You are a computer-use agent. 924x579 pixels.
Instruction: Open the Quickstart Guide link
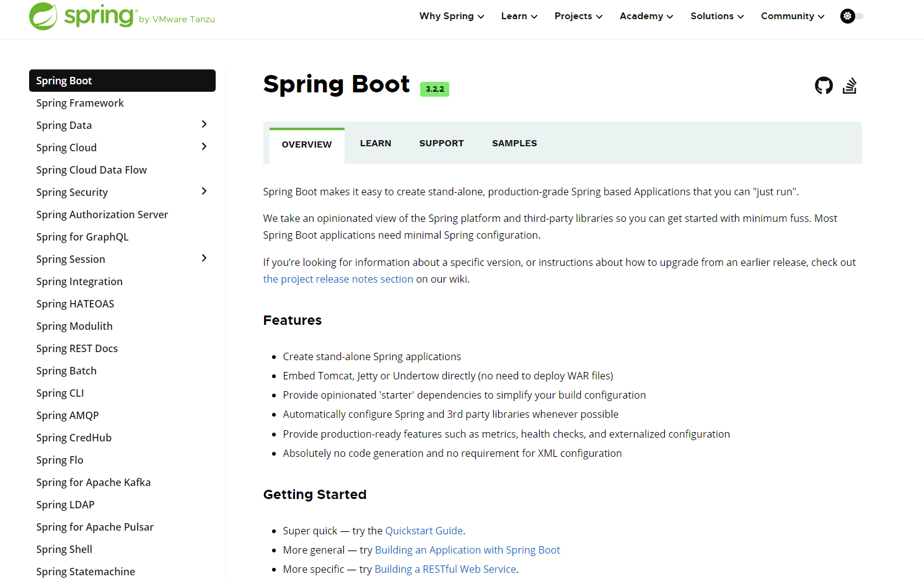tap(424, 531)
